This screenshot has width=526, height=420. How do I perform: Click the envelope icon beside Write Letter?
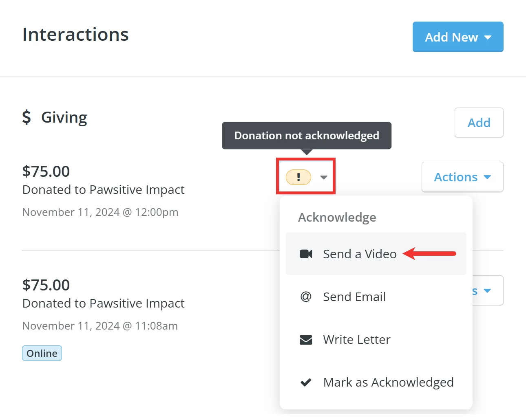coord(306,339)
